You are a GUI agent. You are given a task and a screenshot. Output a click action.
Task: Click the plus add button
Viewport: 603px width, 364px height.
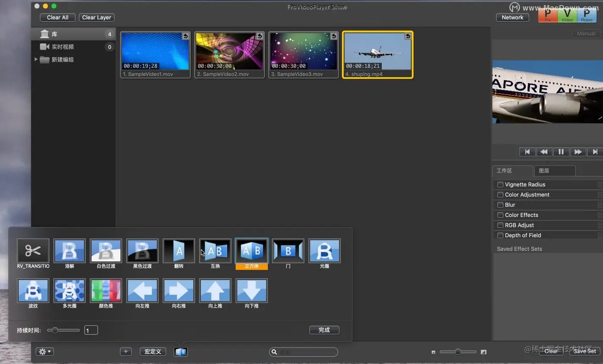(126, 352)
